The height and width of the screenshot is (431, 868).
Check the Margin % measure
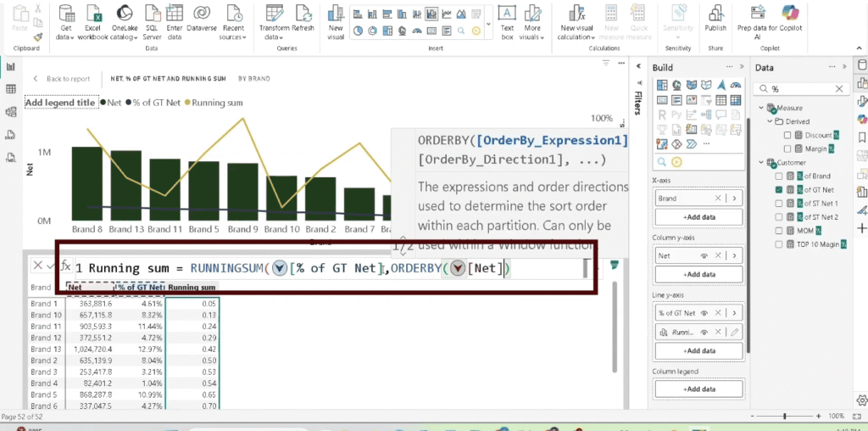(x=787, y=148)
